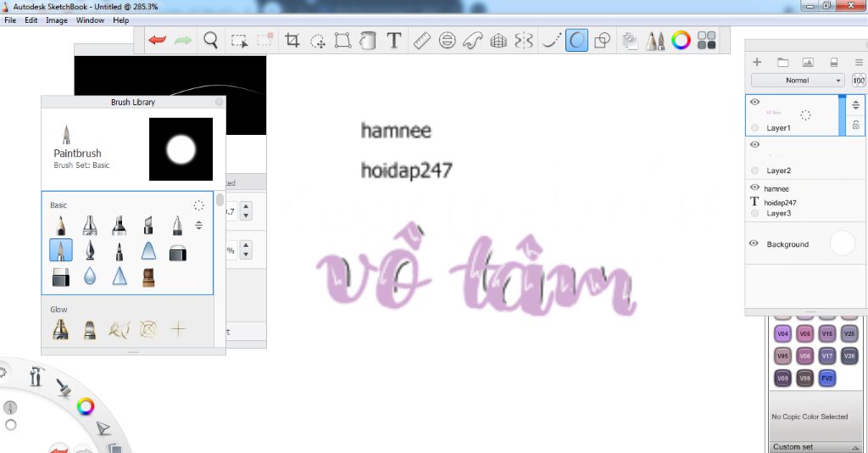Viewport: 868px width, 453px height.
Task: Select the Ellipse guide tool
Action: pos(448,40)
